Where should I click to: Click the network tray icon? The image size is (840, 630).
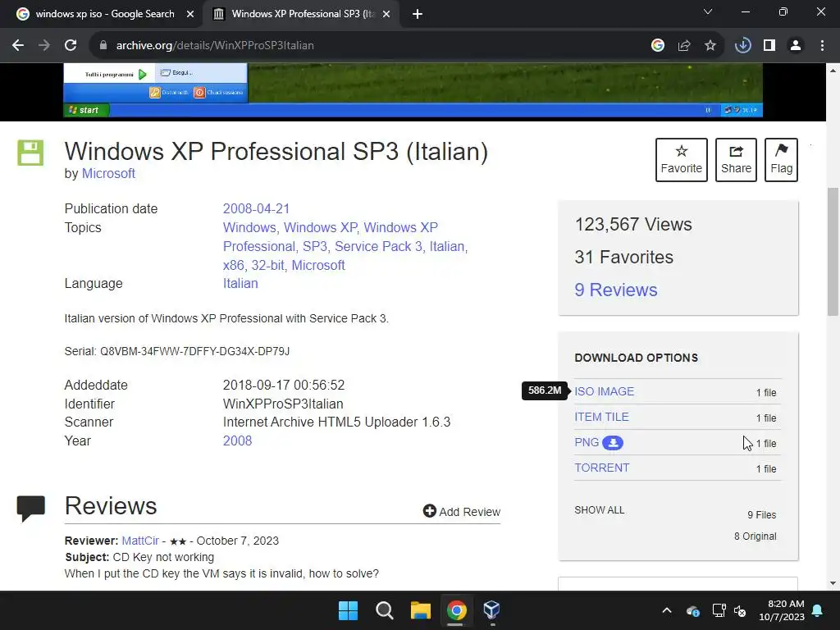pyautogui.click(x=719, y=610)
